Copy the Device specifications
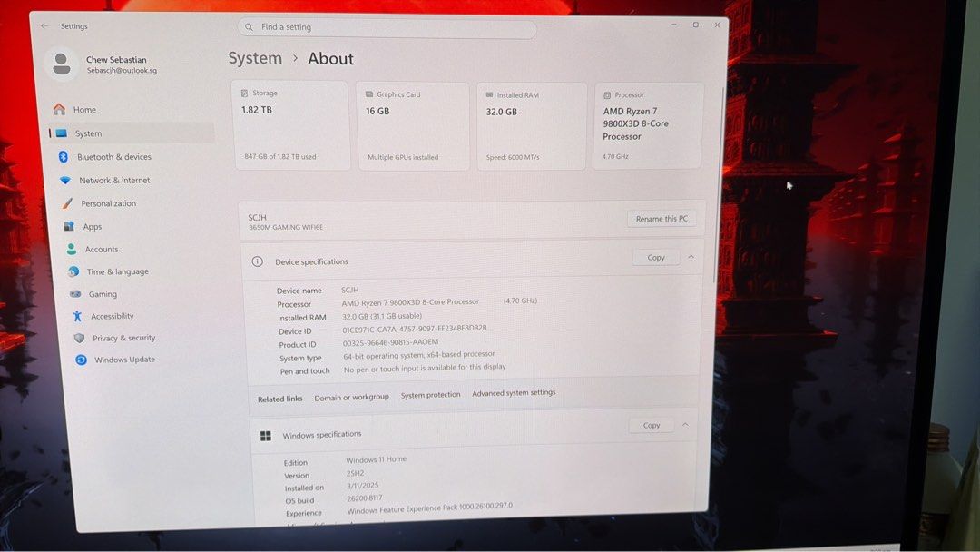Image resolution: width=980 pixels, height=552 pixels. 656,258
